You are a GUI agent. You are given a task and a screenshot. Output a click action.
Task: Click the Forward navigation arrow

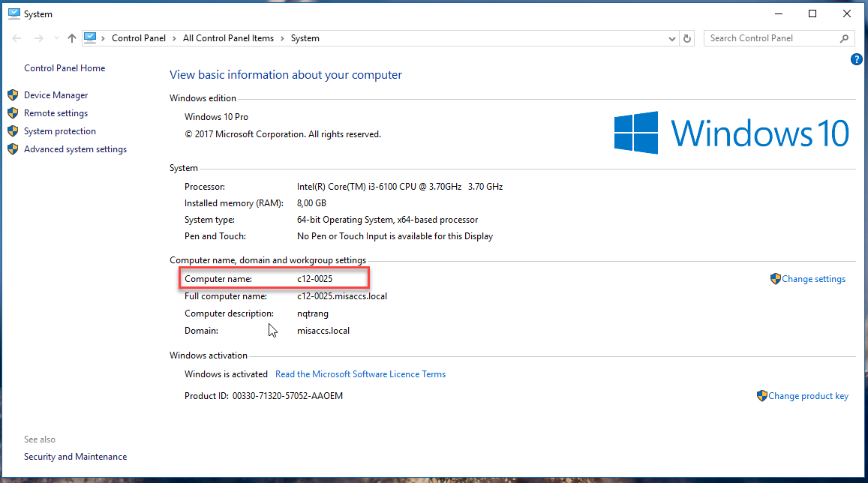[x=38, y=38]
